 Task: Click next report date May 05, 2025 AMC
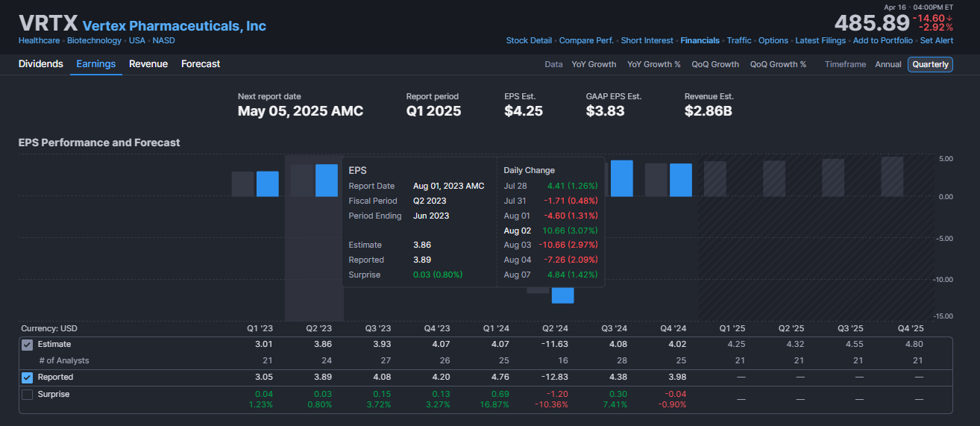(x=301, y=111)
